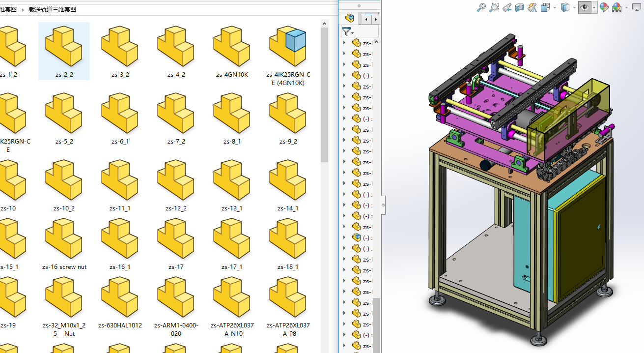This screenshot has height=353, width=644.
Task: Select the Zoom to Area tool
Action: point(494,7)
